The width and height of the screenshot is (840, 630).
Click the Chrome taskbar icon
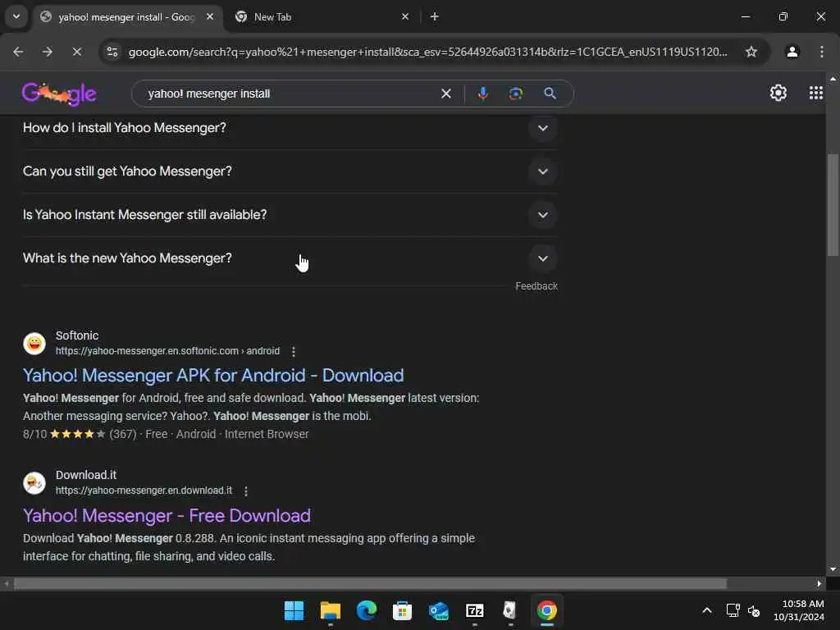point(547,610)
